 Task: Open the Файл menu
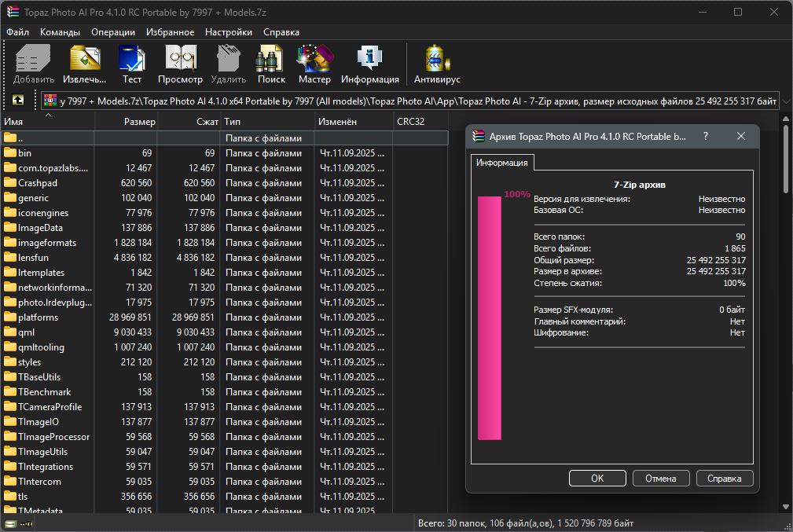(18, 32)
